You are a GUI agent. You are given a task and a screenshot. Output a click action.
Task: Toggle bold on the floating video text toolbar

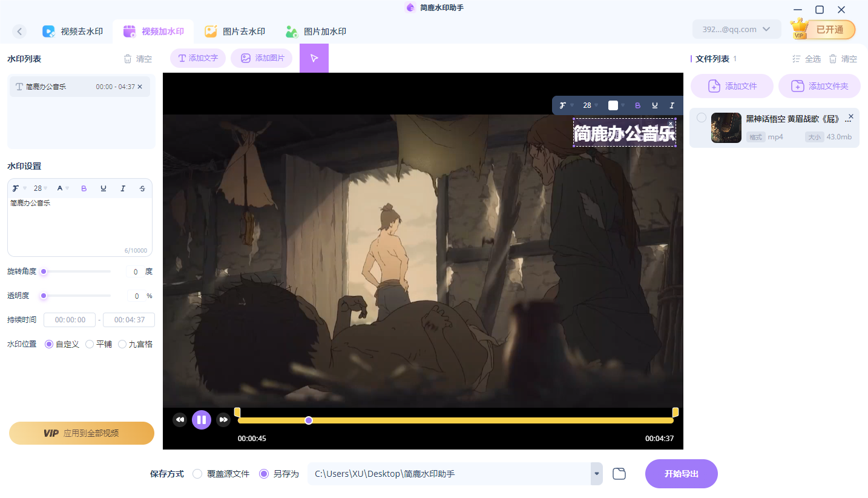click(637, 105)
